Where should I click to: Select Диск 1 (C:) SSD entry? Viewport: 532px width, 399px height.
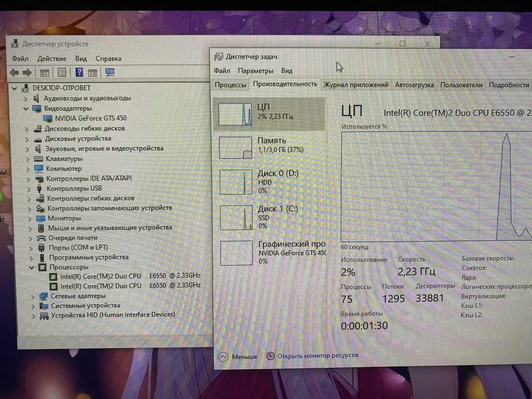coord(270,218)
